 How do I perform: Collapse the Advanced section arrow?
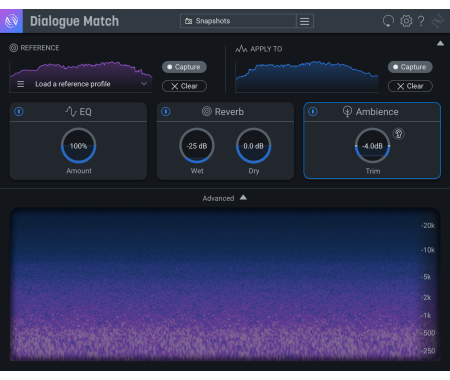(x=243, y=198)
